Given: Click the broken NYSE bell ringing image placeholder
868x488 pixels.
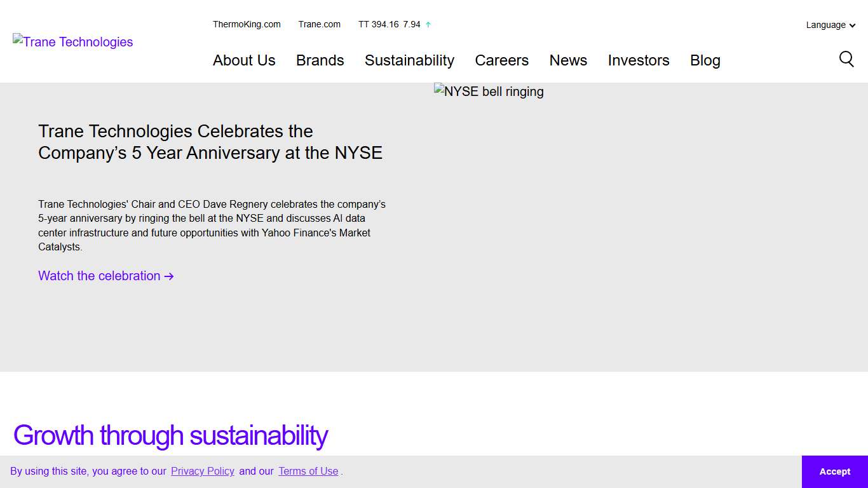Looking at the screenshot, I should pyautogui.click(x=489, y=91).
